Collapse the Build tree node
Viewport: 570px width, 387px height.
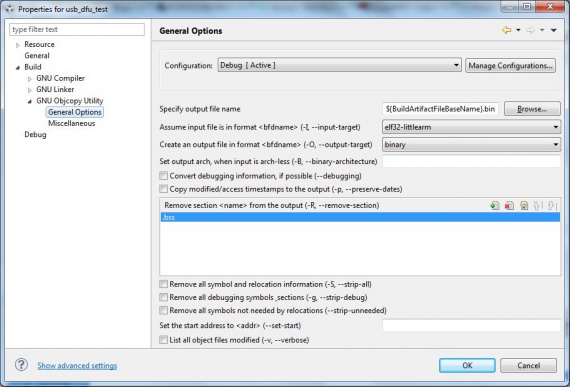(x=17, y=68)
